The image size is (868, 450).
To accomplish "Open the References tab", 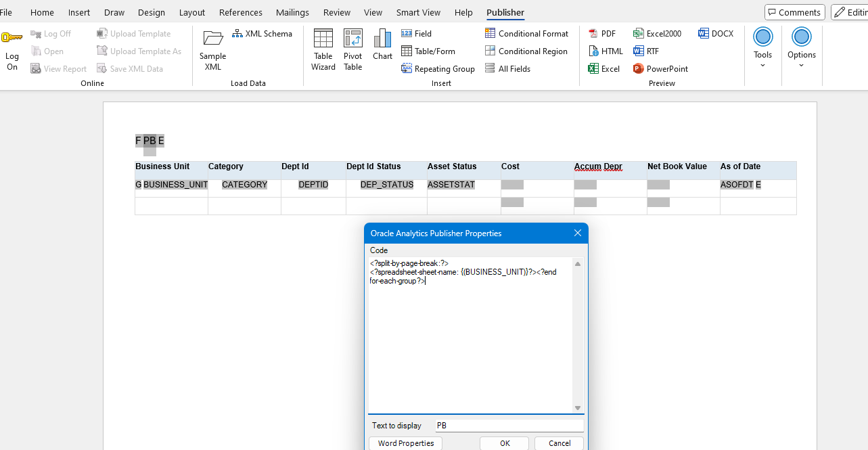I will [241, 12].
